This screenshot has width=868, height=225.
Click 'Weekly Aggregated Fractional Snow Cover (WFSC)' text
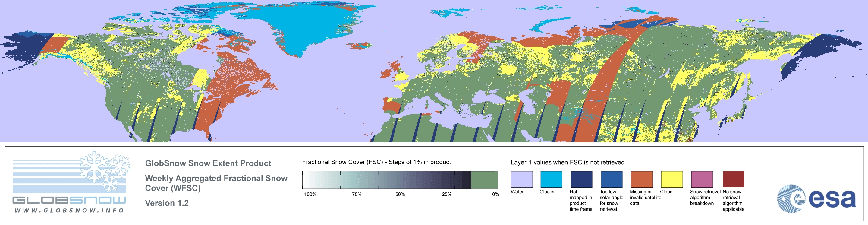pos(216,183)
